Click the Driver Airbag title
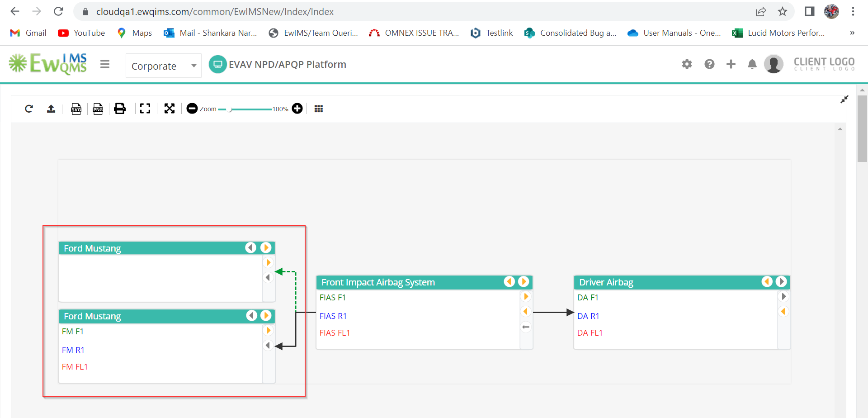 606,282
